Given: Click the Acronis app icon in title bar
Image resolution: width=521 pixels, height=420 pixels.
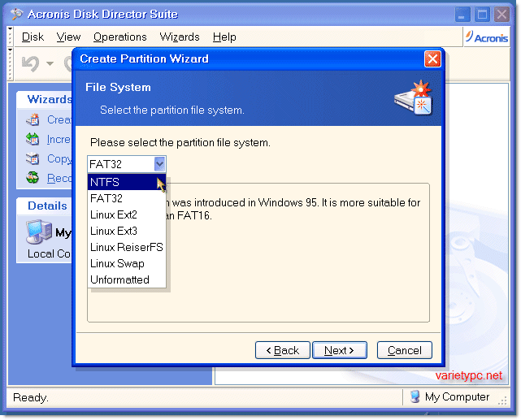Looking at the screenshot, I should pos(16,14).
